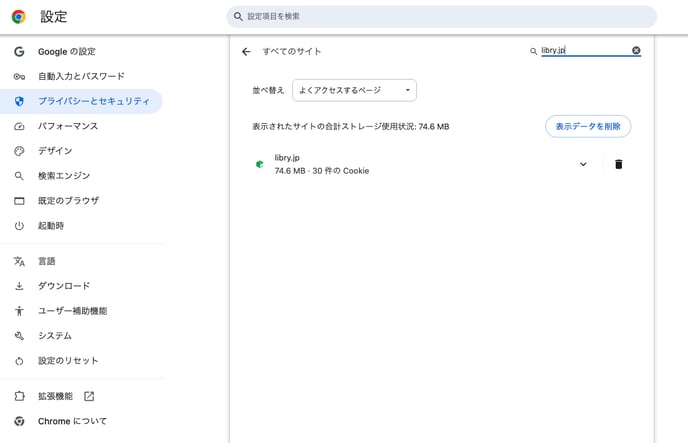The height and width of the screenshot is (443, 688).
Task: Open ダウンロード settings
Action: [x=64, y=286]
